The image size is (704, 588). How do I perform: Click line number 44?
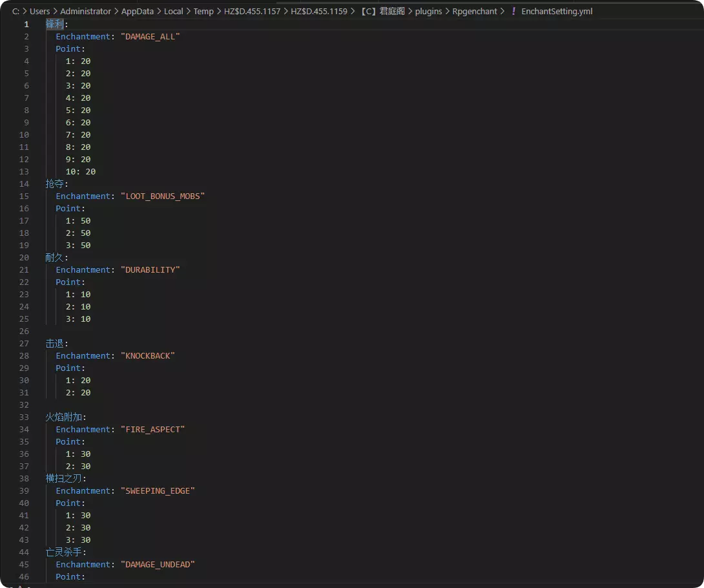(25, 552)
